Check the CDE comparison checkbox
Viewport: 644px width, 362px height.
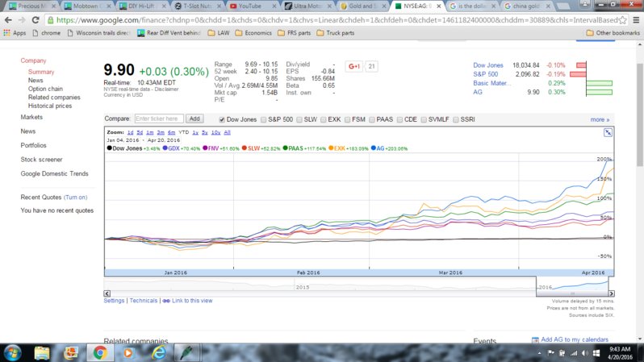(x=399, y=119)
